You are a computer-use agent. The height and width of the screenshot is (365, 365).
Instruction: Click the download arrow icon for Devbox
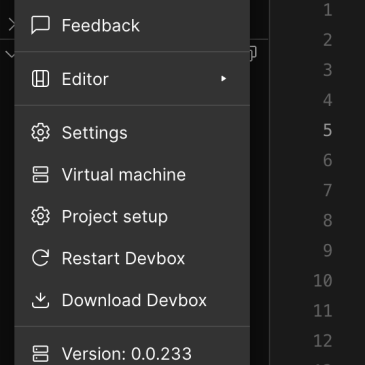click(40, 300)
